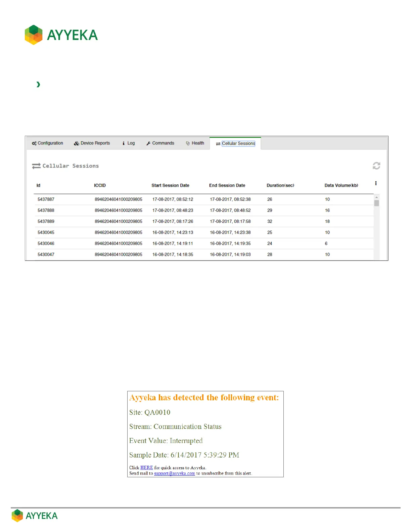Click the orange 'Ayyeka has detected' heading

click(x=204, y=398)
